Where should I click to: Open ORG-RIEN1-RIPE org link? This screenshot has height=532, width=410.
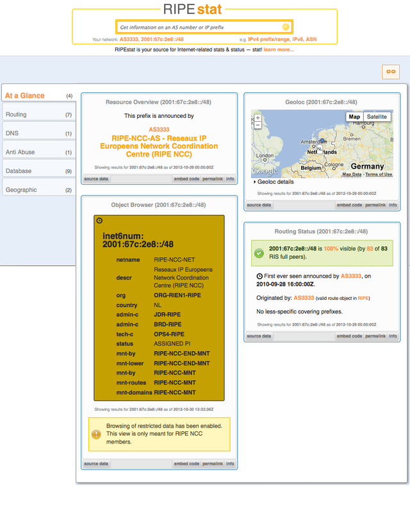pos(177,295)
